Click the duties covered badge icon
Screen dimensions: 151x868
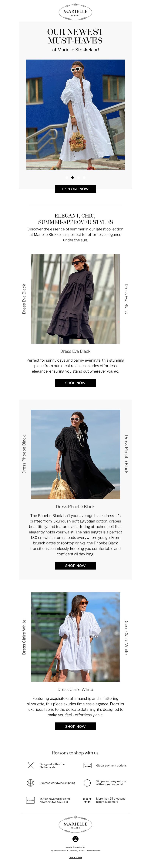click(31, 800)
